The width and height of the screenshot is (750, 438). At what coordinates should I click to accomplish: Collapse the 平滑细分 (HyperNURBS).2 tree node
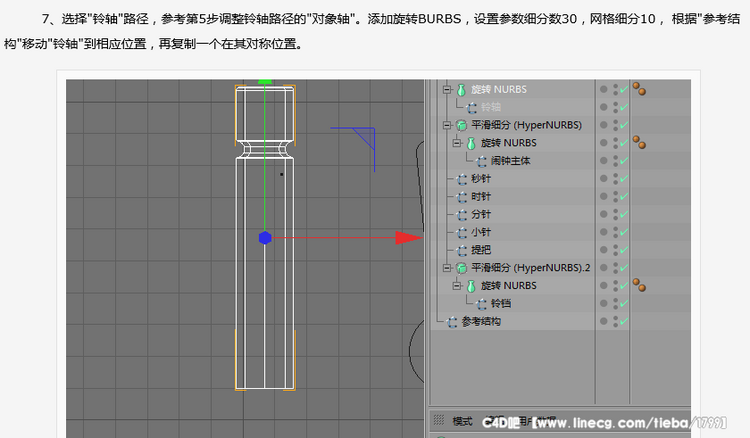tap(447, 268)
